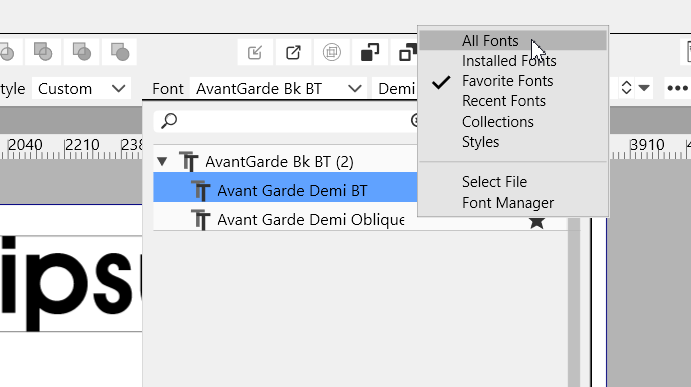This screenshot has width=691, height=387.
Task: Toggle the favorite star for Avant Garde Demi Oblique
Action: pos(537,223)
